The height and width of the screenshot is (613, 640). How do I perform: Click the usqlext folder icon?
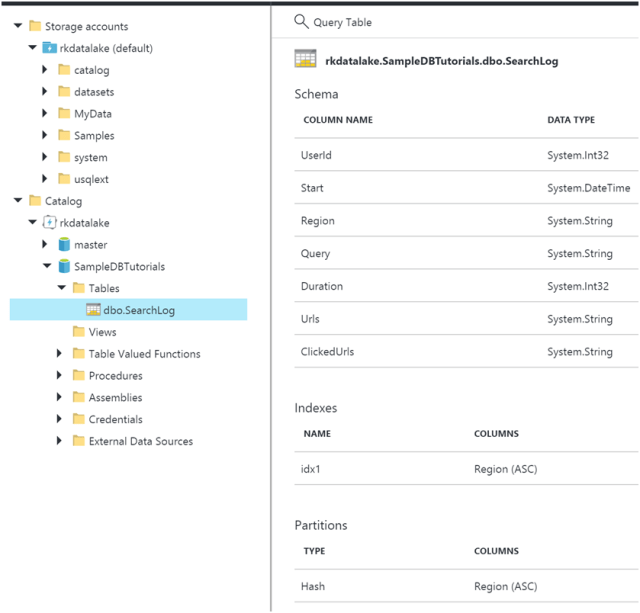[x=64, y=178]
